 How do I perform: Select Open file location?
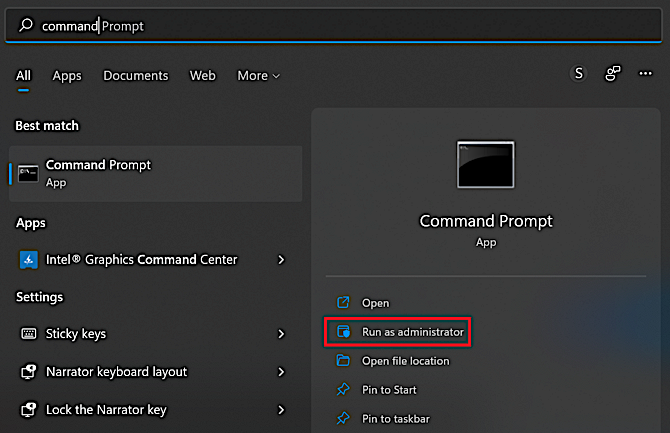click(x=405, y=361)
